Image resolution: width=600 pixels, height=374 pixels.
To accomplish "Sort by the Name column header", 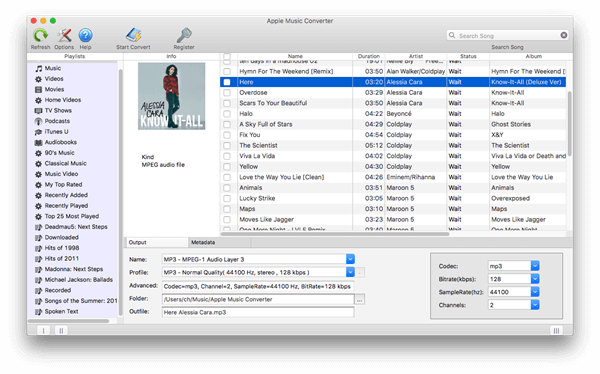I will pyautogui.click(x=295, y=56).
